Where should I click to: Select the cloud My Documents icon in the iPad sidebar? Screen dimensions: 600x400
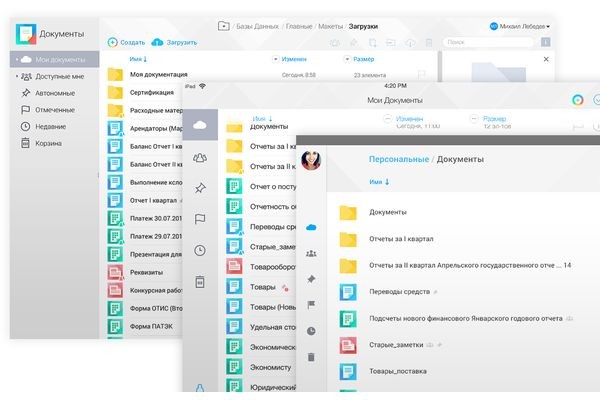[200, 125]
